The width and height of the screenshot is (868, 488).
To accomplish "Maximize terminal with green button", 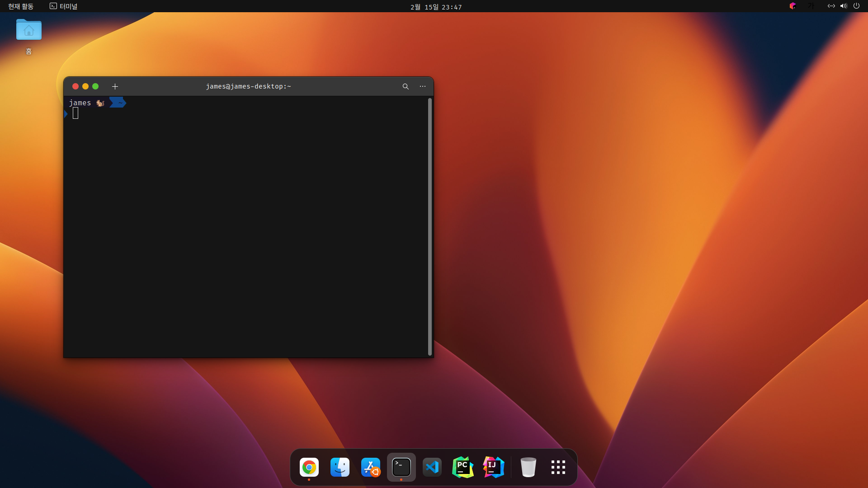I will point(95,86).
